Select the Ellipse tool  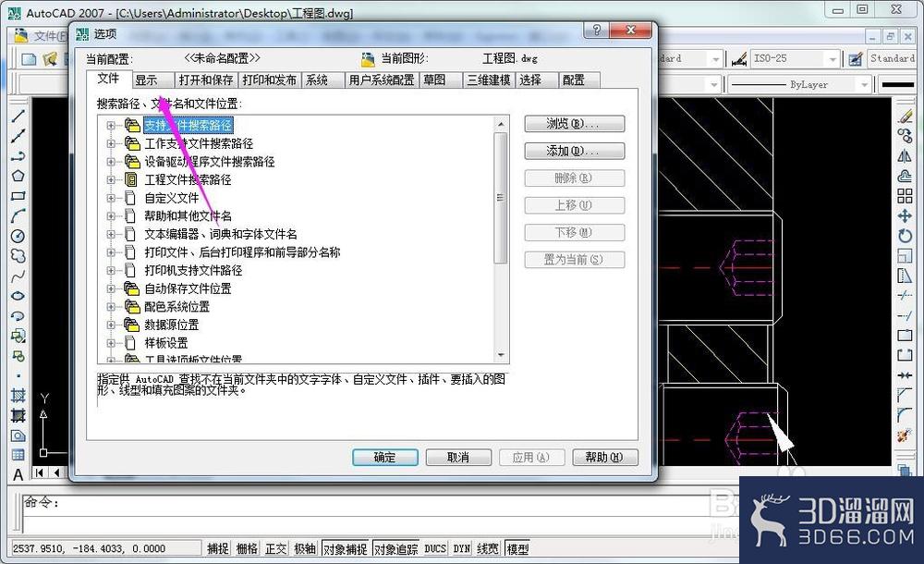pos(18,296)
